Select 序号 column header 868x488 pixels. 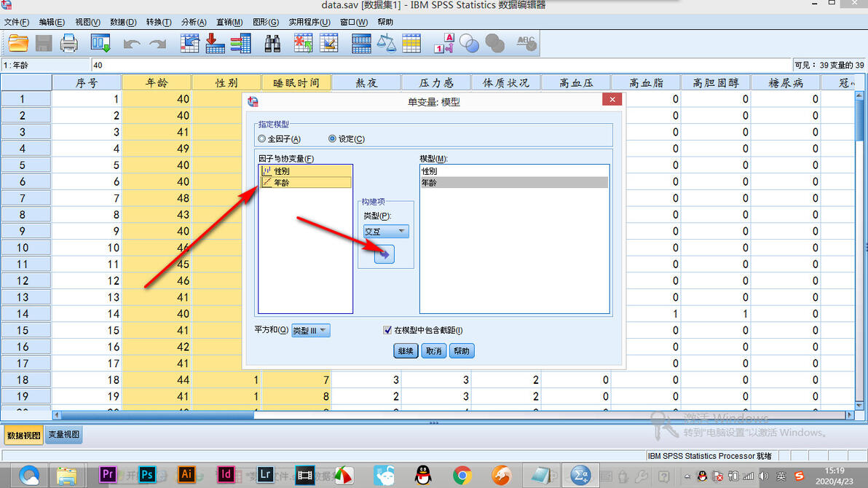87,82
